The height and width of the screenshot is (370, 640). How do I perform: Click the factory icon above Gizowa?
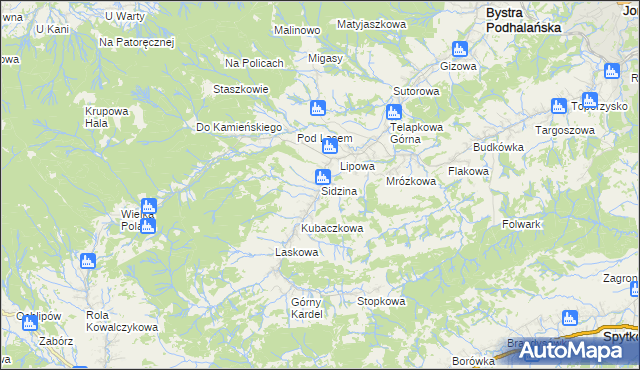[x=460, y=49]
